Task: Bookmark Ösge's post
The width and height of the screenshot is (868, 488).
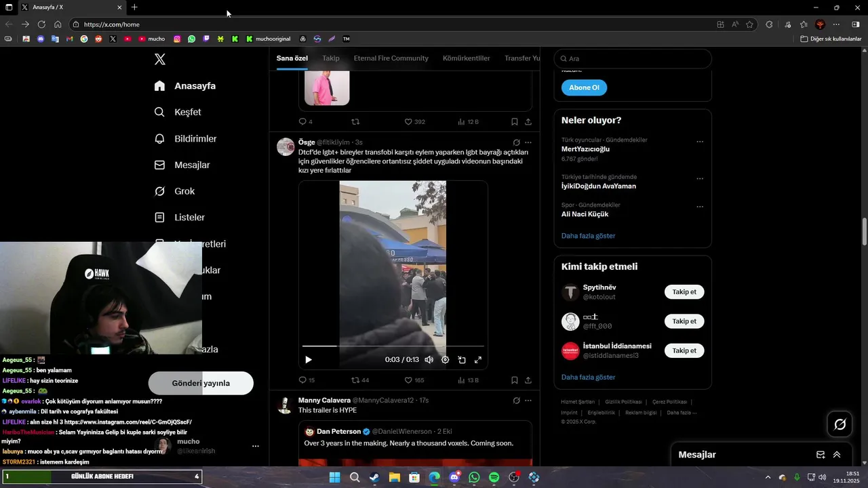Action: (x=514, y=380)
